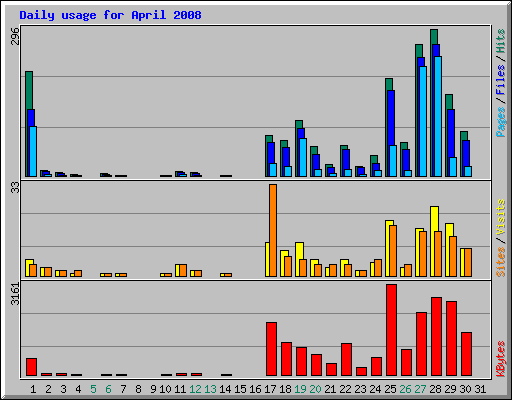Click day 5 weekend label
Screen dimensions: 512x400
click(x=93, y=389)
